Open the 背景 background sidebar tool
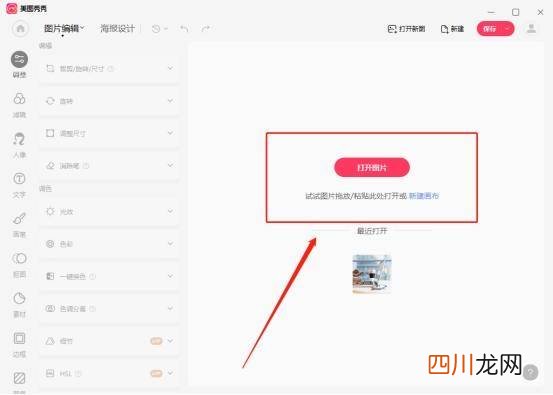Viewport: 553px width, 395px height. 19,383
